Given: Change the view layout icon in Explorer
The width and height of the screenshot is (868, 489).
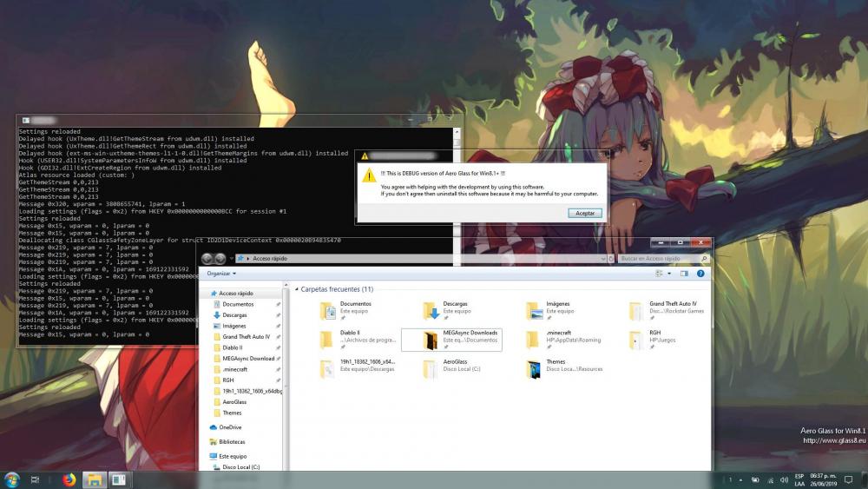Looking at the screenshot, I should 659,274.
